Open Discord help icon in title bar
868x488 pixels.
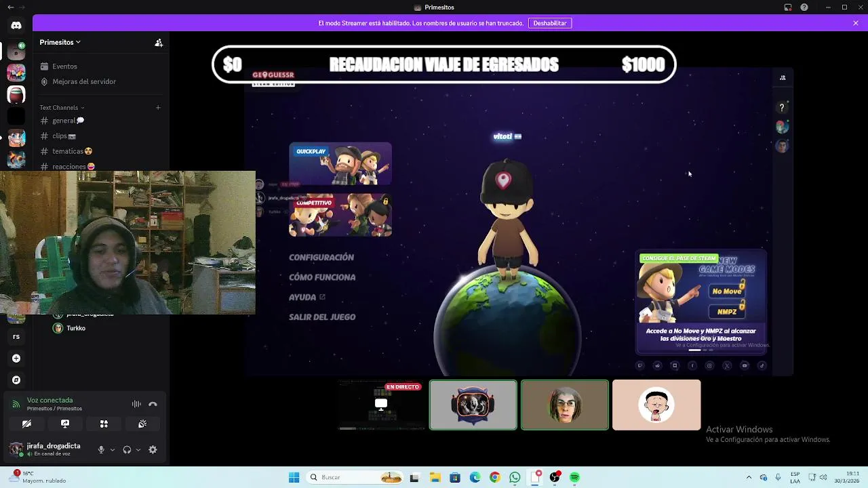point(804,7)
